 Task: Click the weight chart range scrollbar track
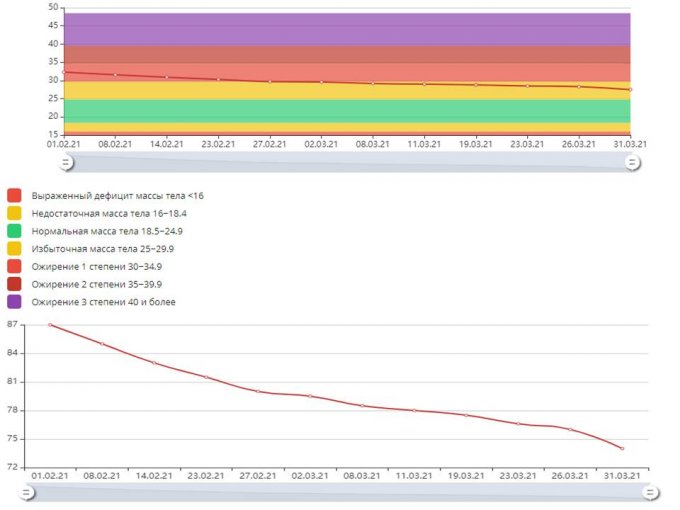coord(338,493)
